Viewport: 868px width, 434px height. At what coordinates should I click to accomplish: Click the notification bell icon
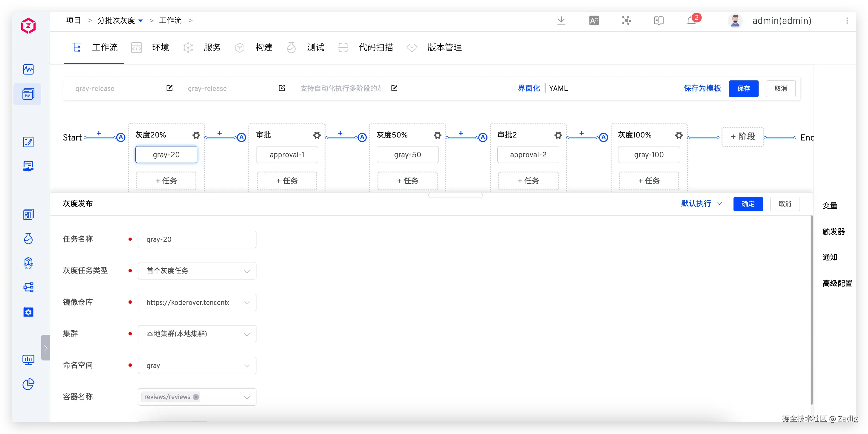(x=691, y=21)
